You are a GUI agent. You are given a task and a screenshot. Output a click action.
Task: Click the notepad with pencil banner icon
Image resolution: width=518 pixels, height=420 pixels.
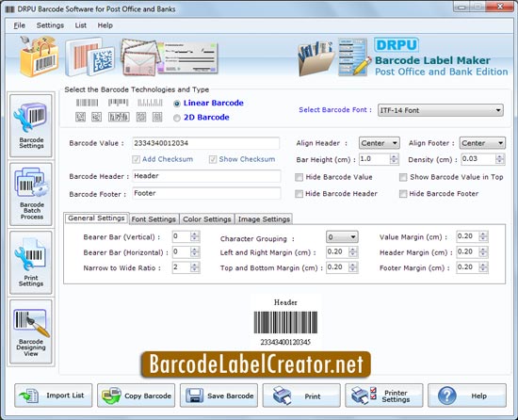[355, 57]
